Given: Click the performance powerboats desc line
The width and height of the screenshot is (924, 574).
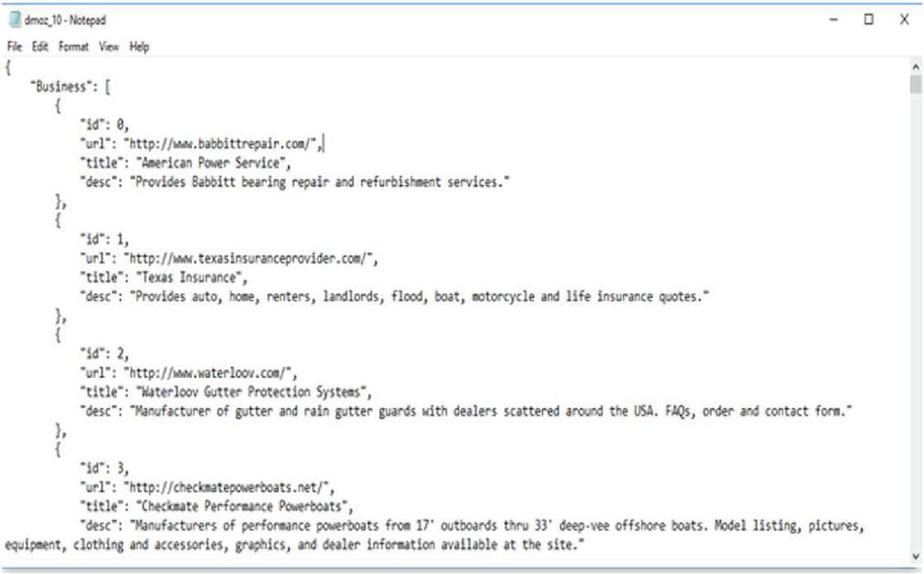Looking at the screenshot, I should click(472, 526).
